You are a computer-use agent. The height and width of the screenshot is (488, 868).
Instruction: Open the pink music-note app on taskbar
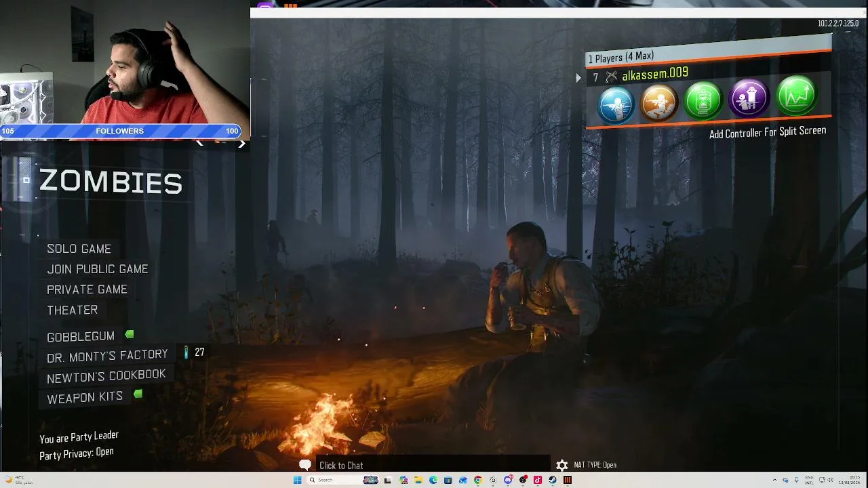point(538,480)
